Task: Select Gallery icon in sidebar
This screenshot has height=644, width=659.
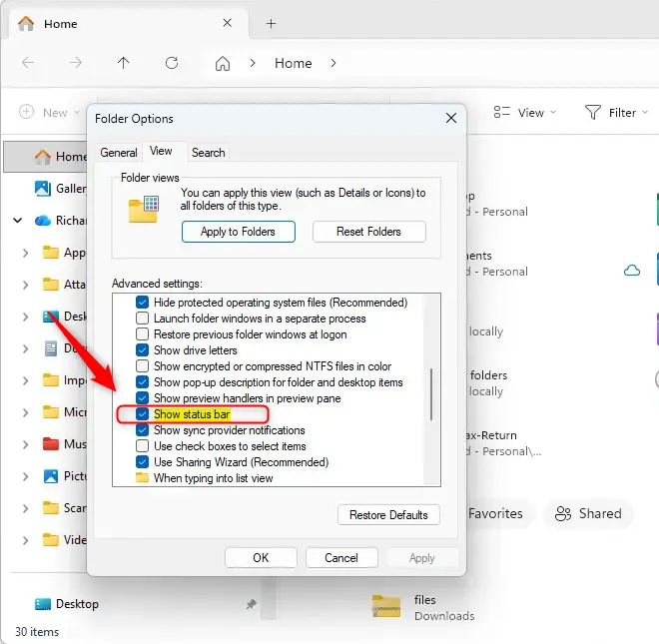Action: 43,189
